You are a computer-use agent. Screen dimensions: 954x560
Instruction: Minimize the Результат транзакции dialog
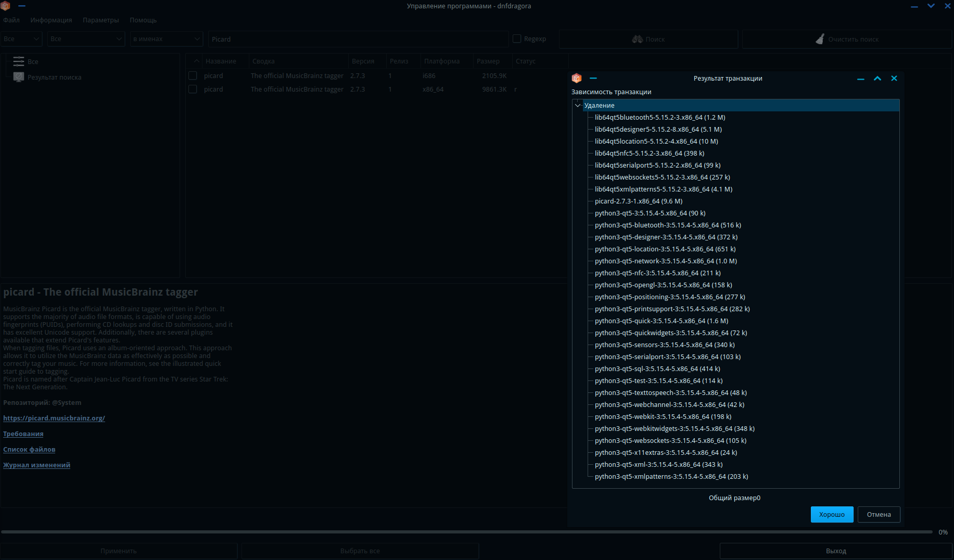(x=861, y=79)
